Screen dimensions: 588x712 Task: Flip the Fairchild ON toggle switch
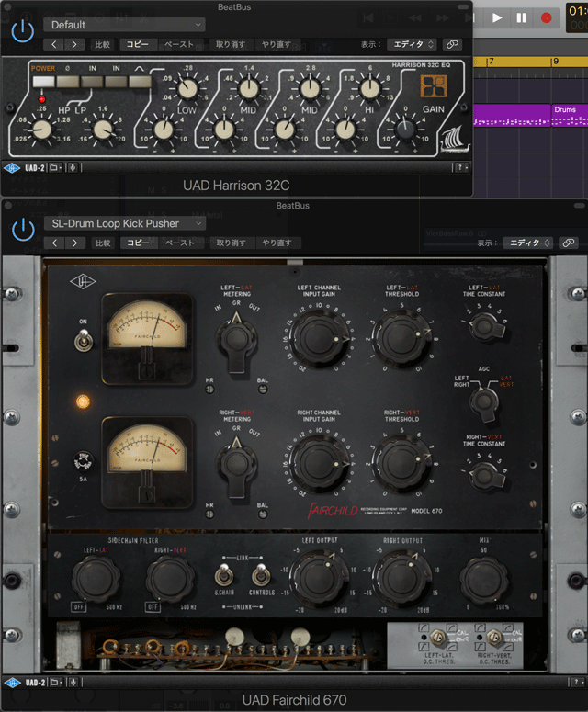click(84, 341)
